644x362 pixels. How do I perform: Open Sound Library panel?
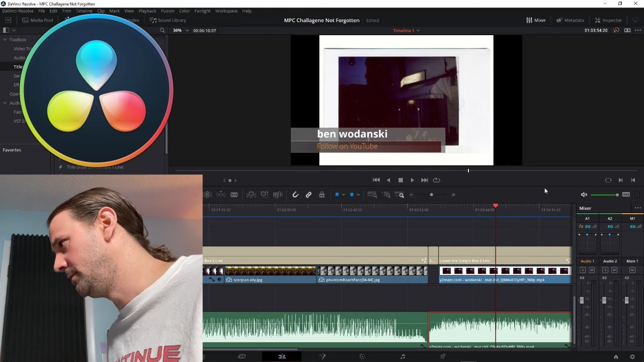pos(168,20)
